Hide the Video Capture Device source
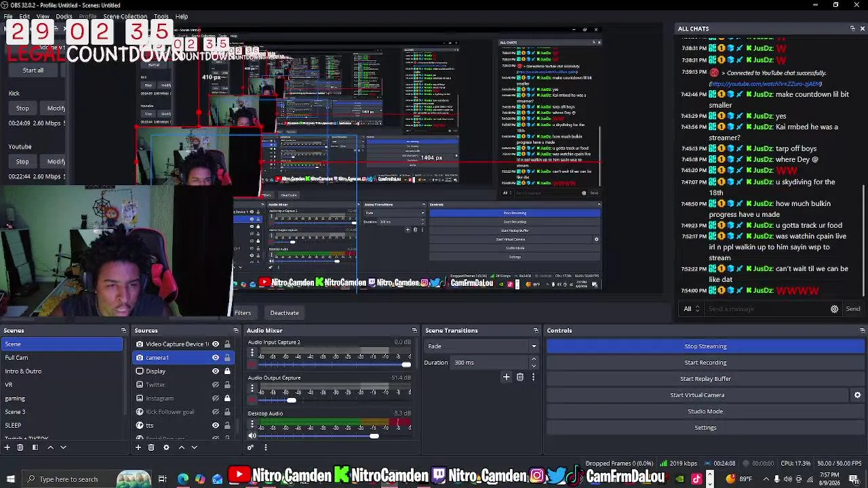This screenshot has width=868, height=488. click(x=216, y=344)
